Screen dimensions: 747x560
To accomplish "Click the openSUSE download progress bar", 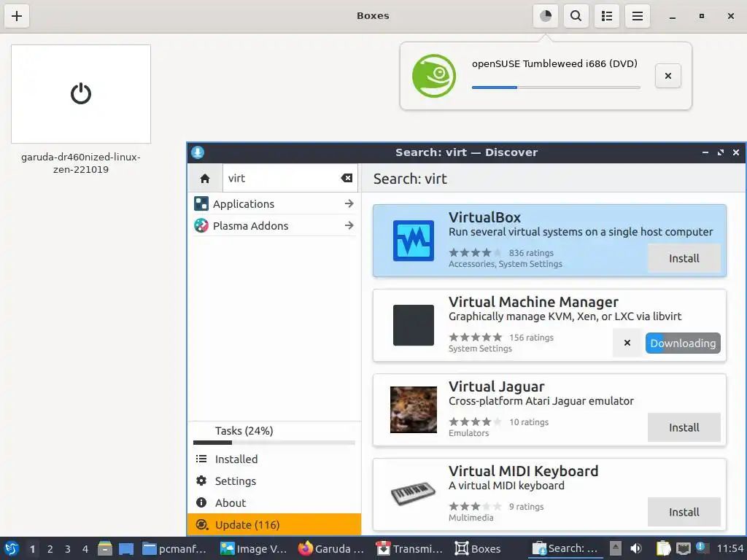I will click(x=556, y=87).
